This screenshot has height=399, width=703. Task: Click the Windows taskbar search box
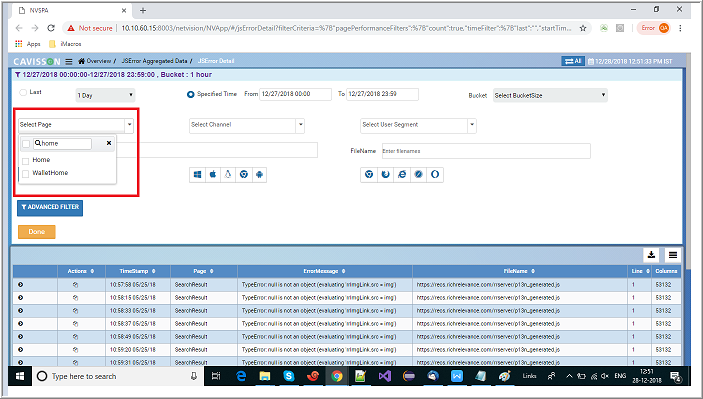click(x=118, y=376)
